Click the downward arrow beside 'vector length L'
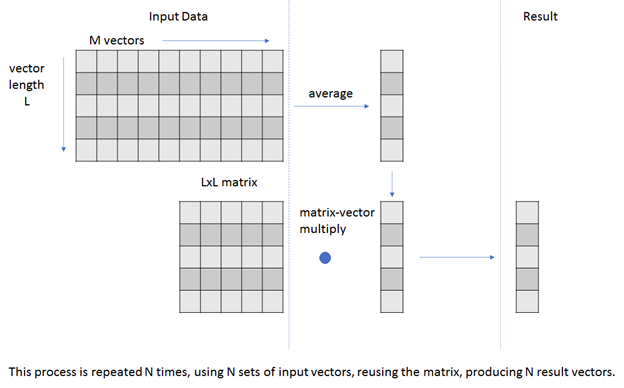Screen dimensions: 624x388 (63, 104)
